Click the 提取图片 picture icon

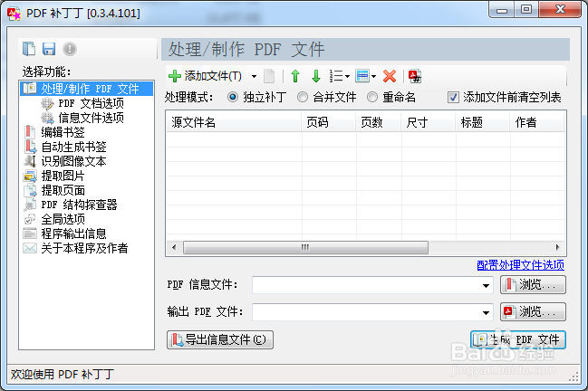click(30, 176)
